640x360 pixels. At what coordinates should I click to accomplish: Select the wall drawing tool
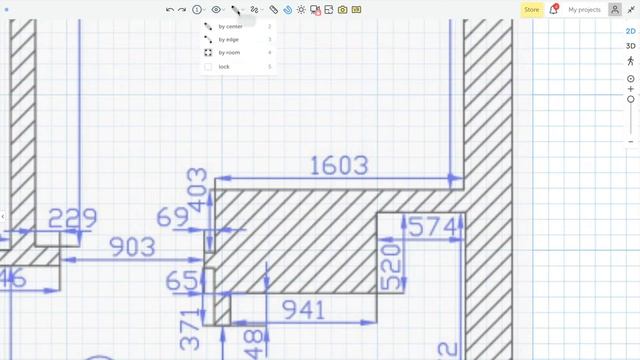(236, 10)
